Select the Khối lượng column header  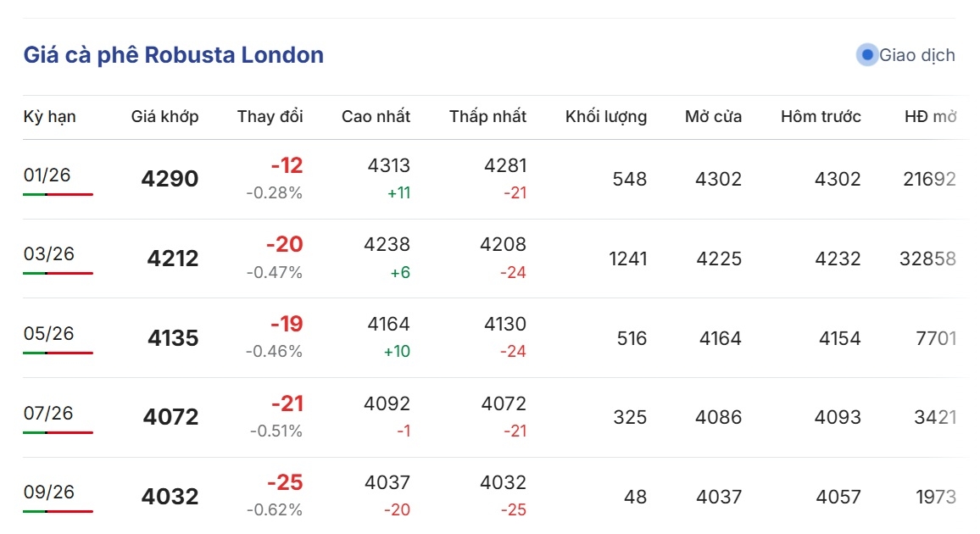pos(605,117)
